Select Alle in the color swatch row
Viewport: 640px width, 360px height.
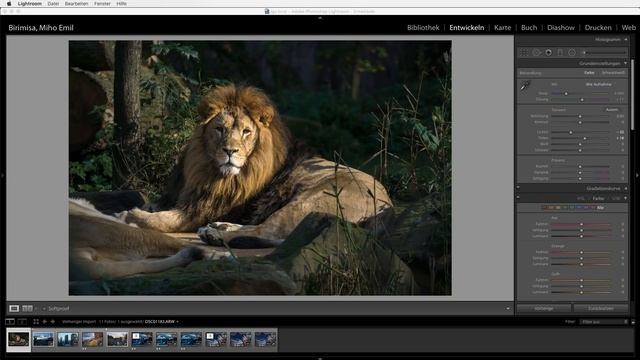(x=600, y=207)
